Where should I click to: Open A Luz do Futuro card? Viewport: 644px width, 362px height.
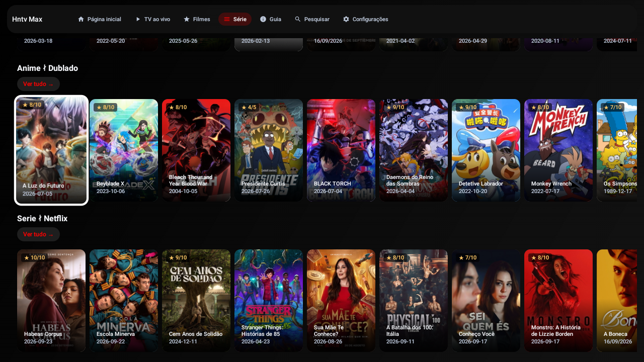point(51,150)
